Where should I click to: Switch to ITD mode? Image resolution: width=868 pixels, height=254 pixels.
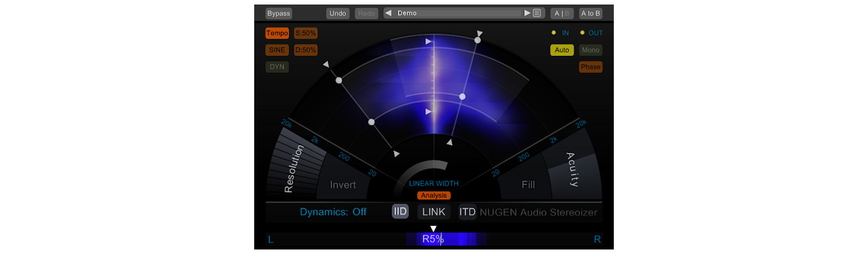coord(467,212)
